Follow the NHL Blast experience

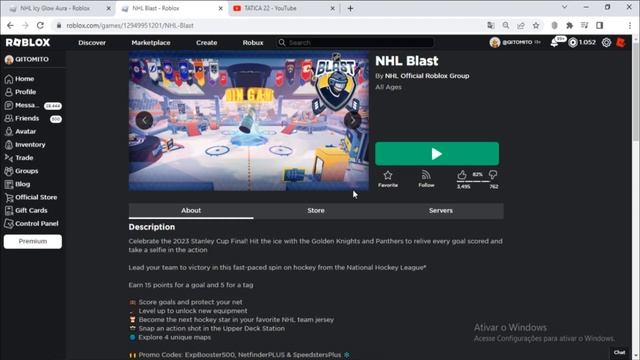[426, 179]
